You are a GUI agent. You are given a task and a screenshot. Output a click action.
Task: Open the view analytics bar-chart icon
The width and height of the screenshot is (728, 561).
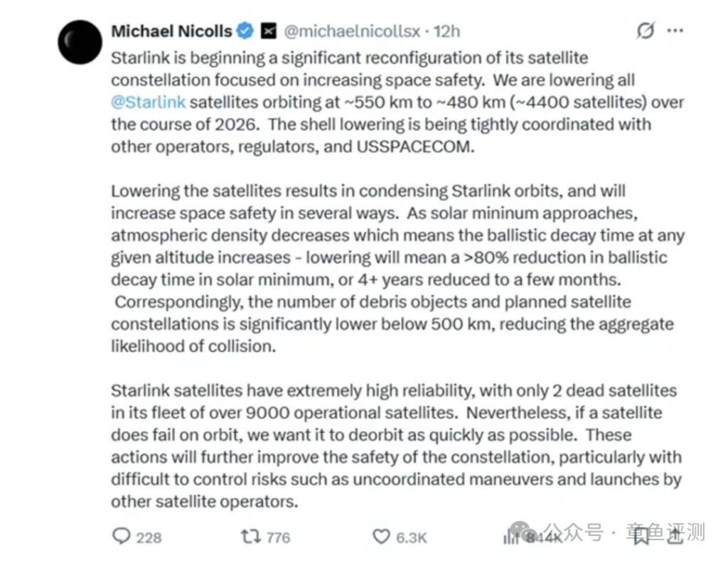tap(511, 537)
